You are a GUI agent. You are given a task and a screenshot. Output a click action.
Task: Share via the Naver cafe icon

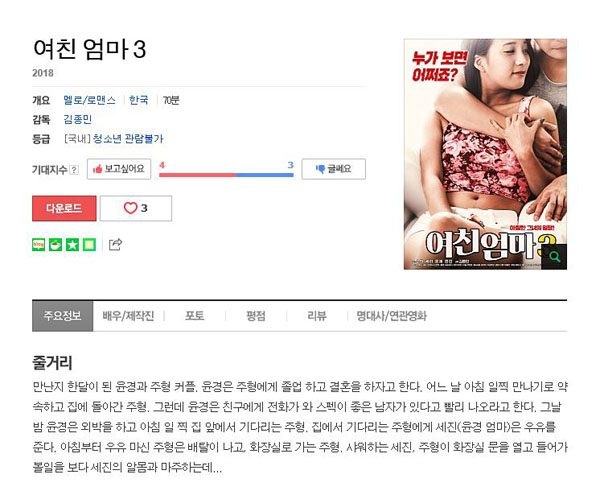click(55, 245)
